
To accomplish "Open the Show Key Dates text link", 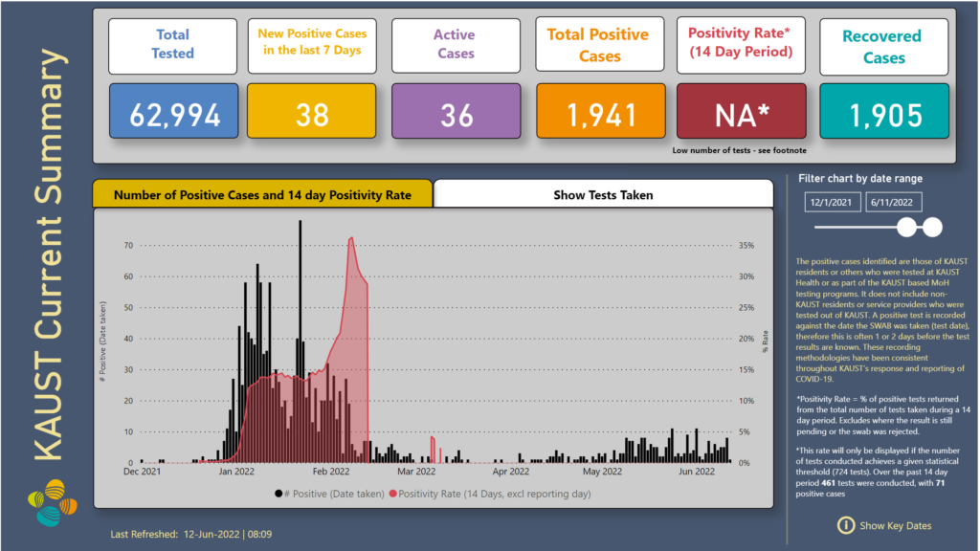I will tap(895, 525).
